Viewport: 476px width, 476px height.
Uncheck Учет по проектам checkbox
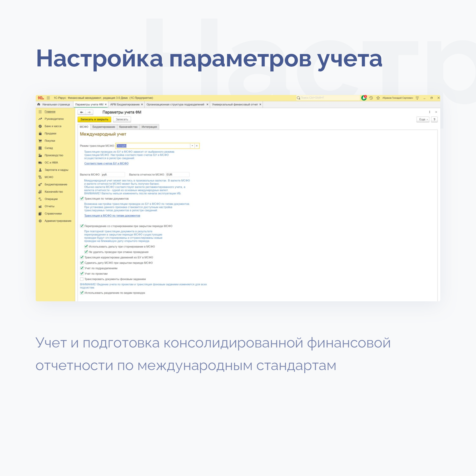[x=82, y=273]
